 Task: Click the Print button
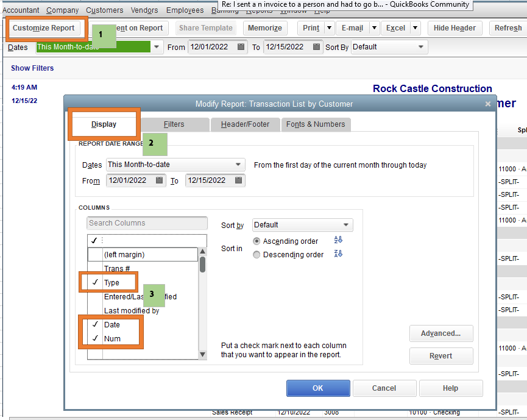311,28
